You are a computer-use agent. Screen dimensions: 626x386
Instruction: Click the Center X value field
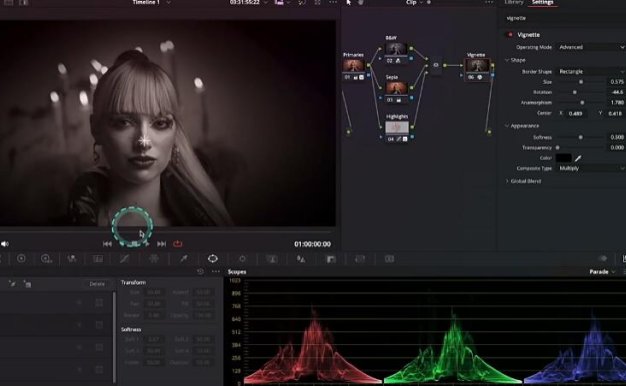point(576,113)
